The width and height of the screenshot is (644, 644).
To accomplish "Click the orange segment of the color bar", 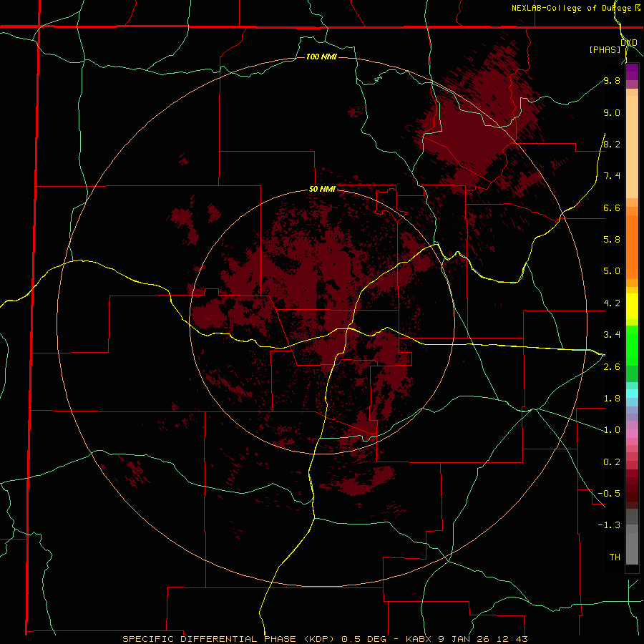I will 632,243.
